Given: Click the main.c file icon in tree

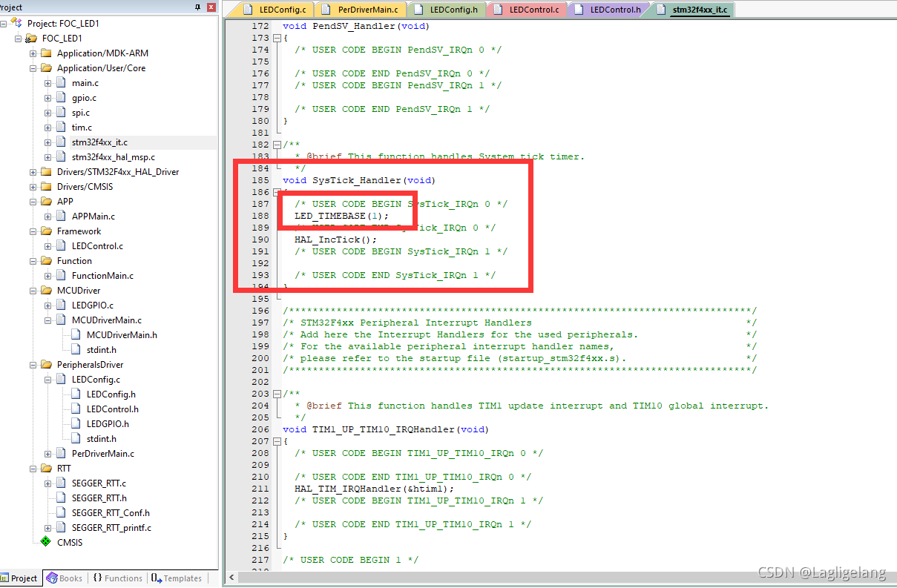Looking at the screenshot, I should (61, 82).
